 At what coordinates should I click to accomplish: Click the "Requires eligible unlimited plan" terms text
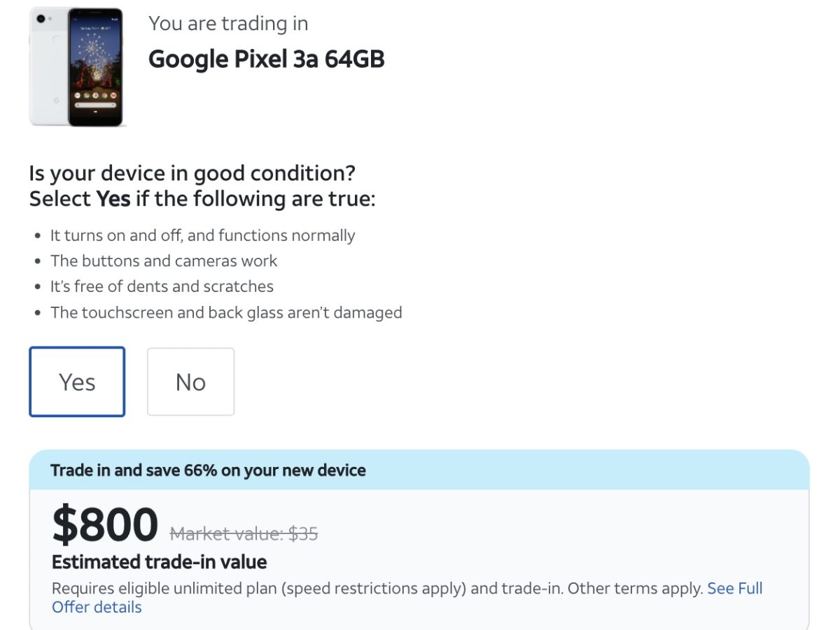tap(259, 589)
